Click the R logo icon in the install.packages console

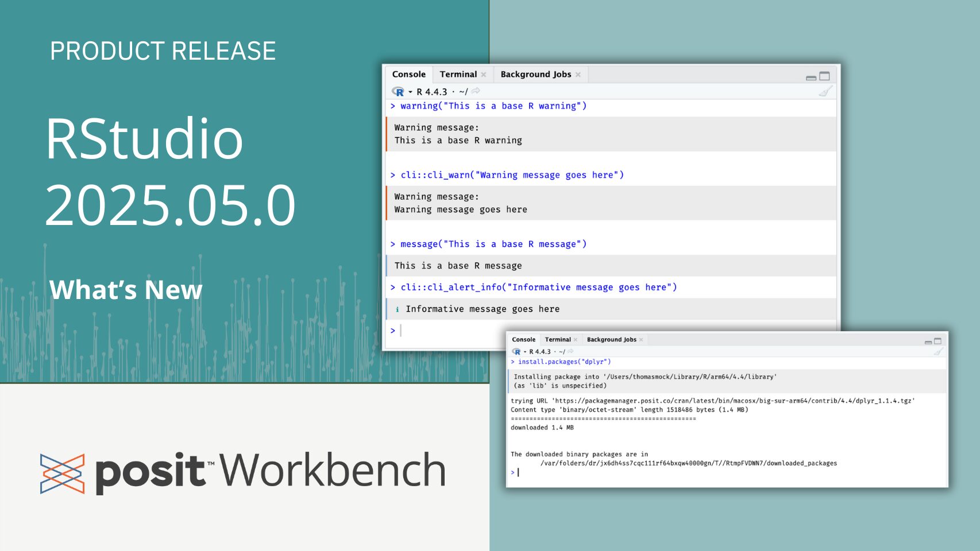(x=516, y=352)
